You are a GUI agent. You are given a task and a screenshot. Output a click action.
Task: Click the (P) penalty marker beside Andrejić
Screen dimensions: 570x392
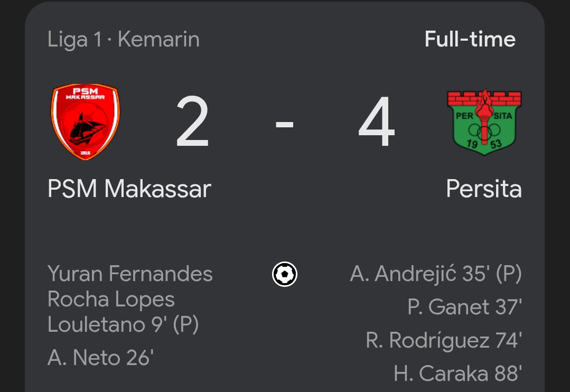509,274
